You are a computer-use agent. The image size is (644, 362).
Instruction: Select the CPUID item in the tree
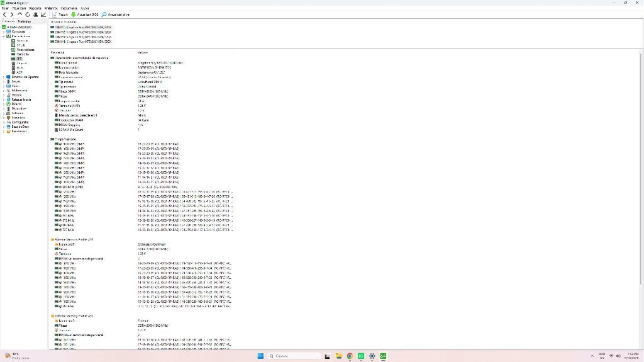[21, 45]
